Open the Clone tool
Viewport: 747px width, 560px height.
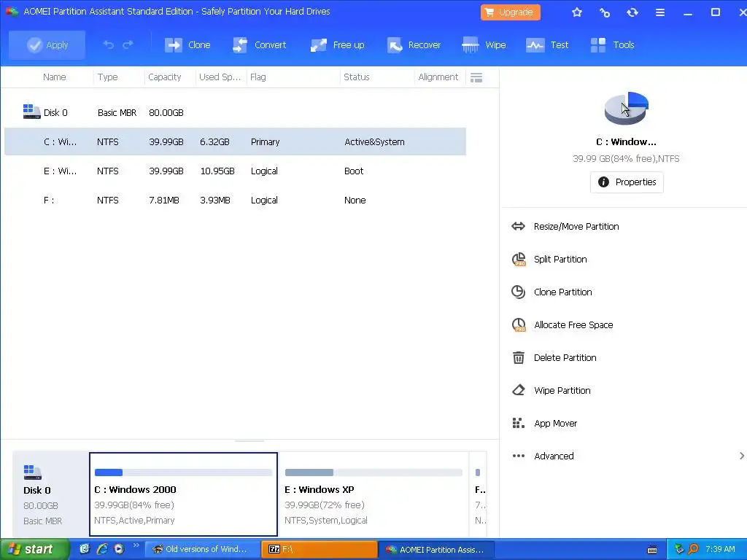[187, 44]
